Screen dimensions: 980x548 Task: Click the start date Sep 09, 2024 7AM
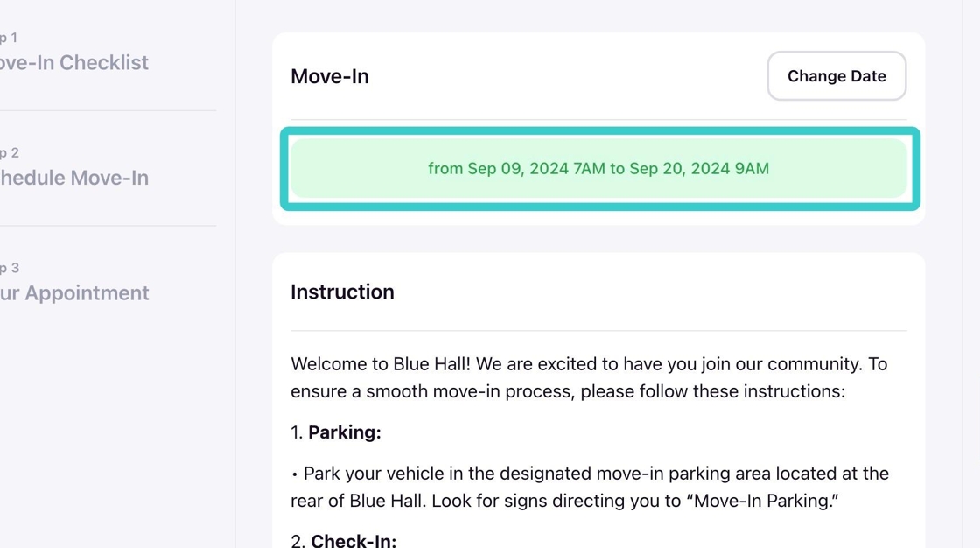click(x=535, y=168)
